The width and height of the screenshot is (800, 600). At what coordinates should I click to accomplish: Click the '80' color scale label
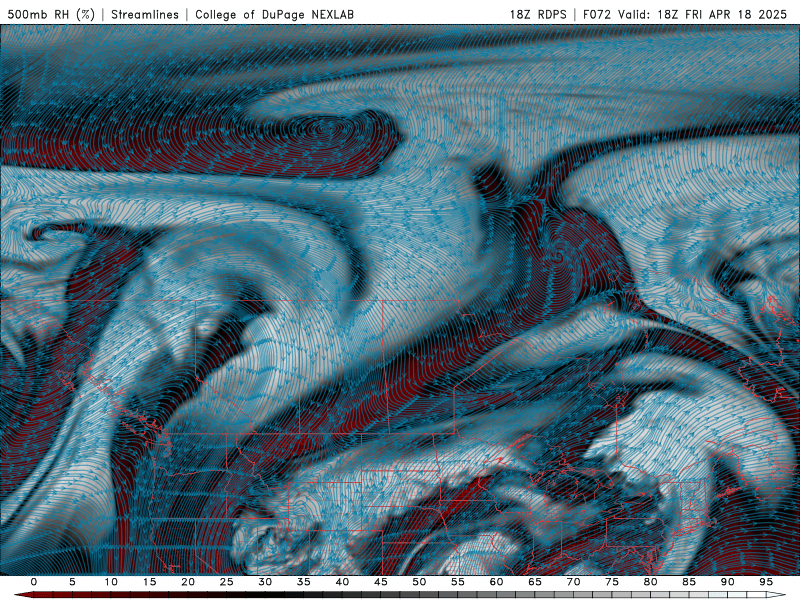[x=651, y=582]
